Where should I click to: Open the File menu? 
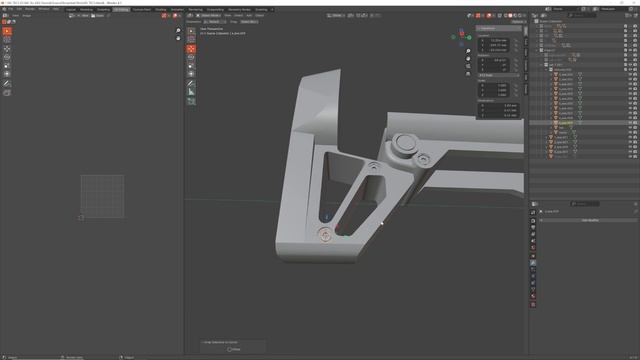pos(11,9)
